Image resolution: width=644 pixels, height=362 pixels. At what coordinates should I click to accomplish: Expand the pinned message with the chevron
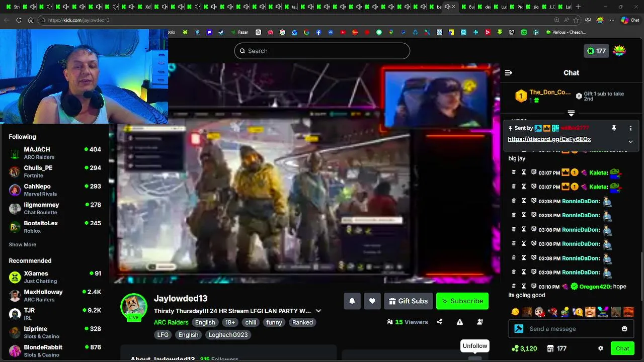click(x=630, y=141)
